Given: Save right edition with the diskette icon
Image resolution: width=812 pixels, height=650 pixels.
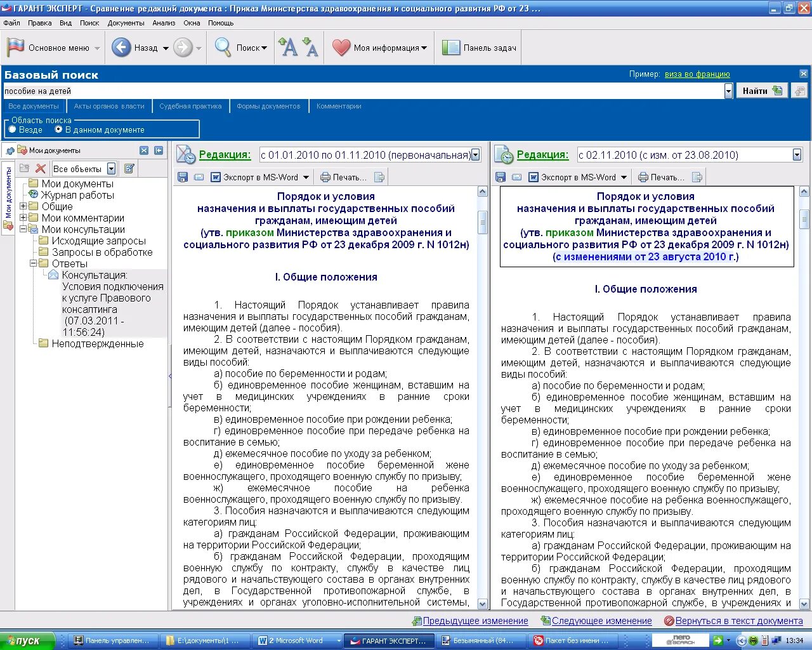Looking at the screenshot, I should [501, 177].
